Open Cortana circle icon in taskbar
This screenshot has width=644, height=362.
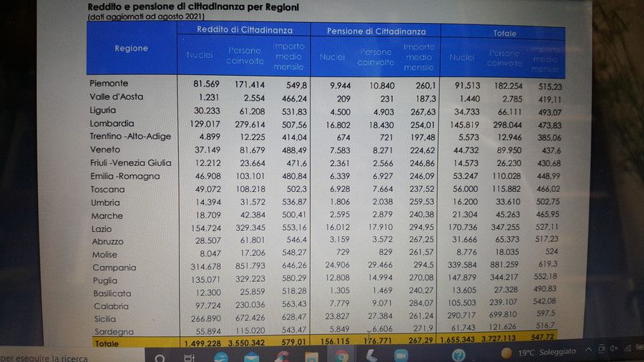point(160,357)
